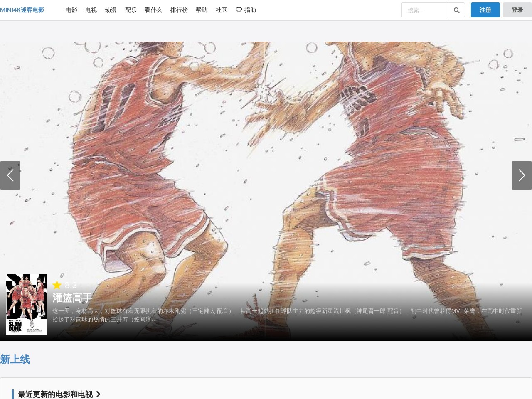Click the search magnifier icon button
The height and width of the screenshot is (399, 532).
coord(456,10)
